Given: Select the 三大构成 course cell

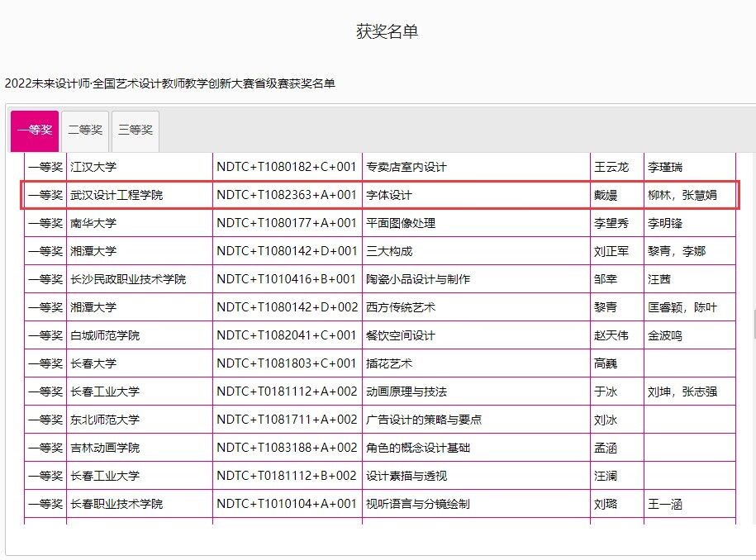Looking at the screenshot, I should (x=389, y=251).
